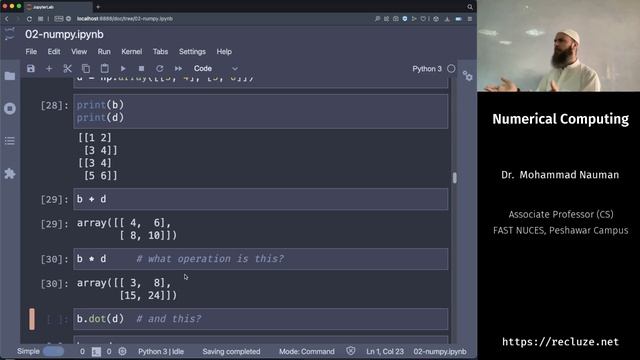
Task: Click the Jupyter logo icon
Action: [10, 34]
